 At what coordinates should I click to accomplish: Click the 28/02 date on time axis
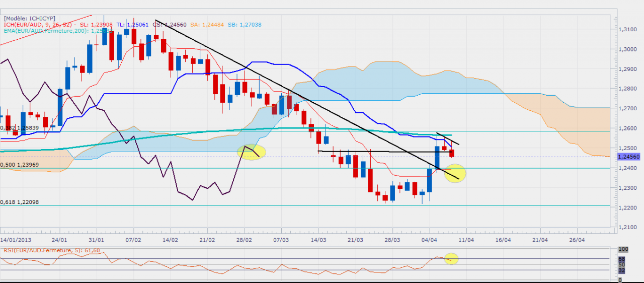tap(244, 240)
